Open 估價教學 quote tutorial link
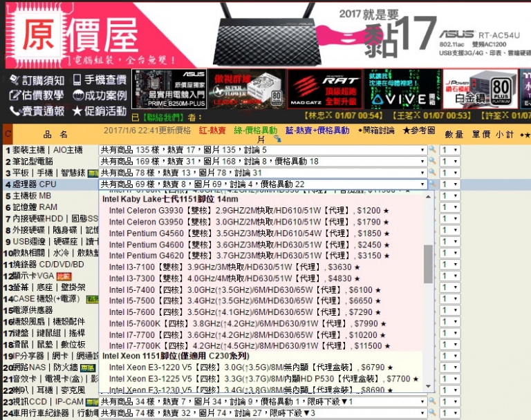The image size is (531, 420). coord(37,95)
